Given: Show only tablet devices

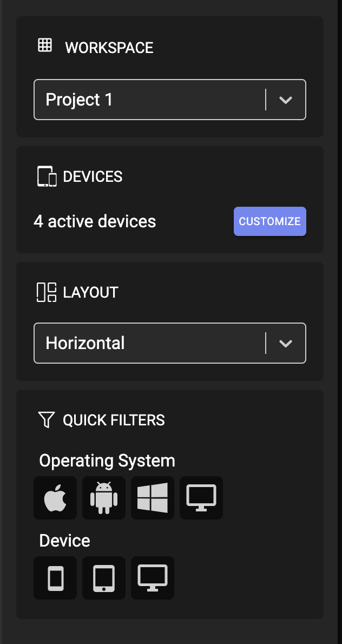Looking at the screenshot, I should click(x=104, y=578).
